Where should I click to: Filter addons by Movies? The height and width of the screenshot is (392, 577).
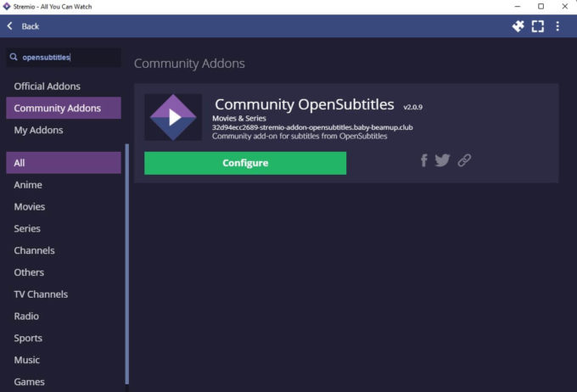[x=30, y=207]
